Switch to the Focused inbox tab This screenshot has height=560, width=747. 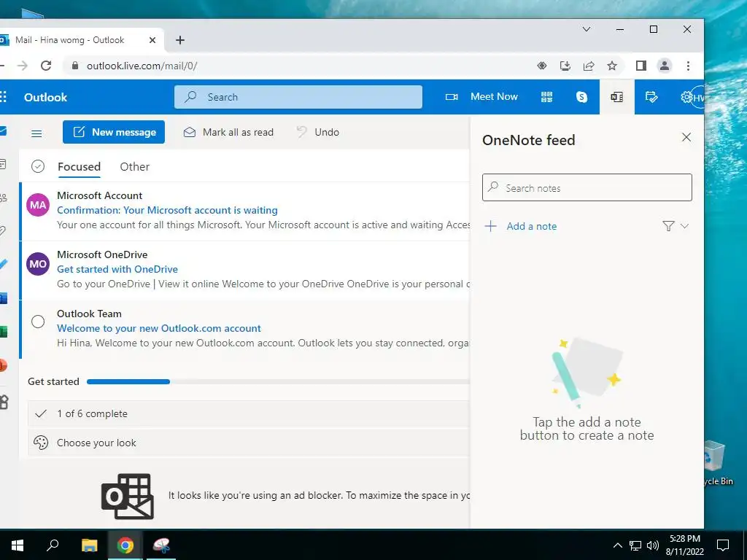click(x=79, y=167)
